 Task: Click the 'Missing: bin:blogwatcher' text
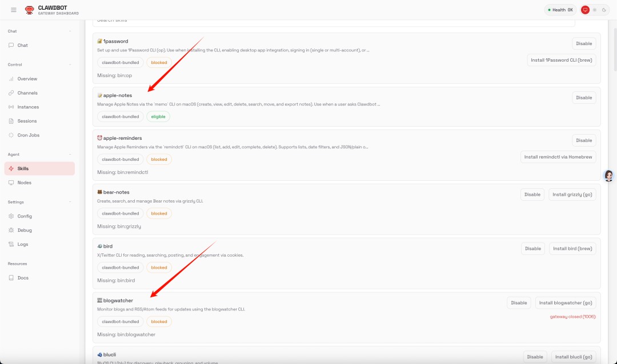[126, 334]
